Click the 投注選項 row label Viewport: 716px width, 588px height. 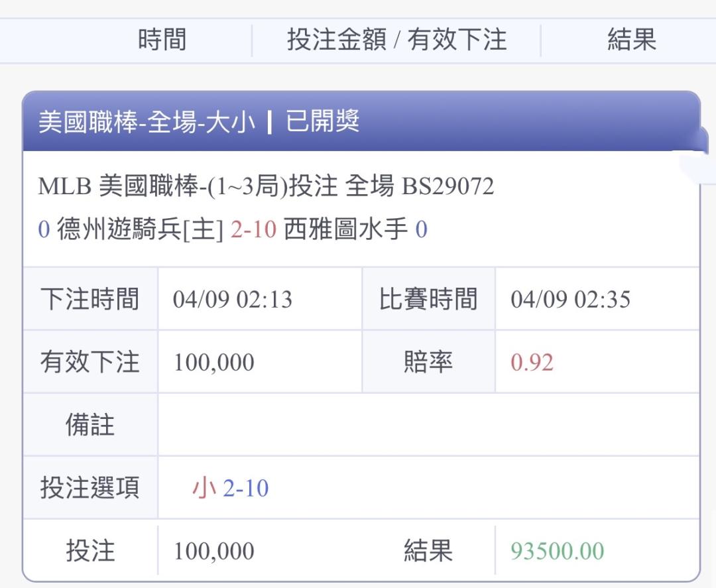pos(90,489)
